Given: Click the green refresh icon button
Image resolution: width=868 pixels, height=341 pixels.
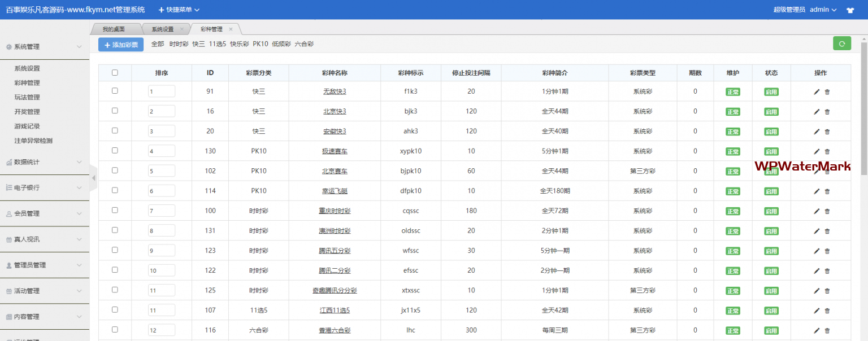Looking at the screenshot, I should pyautogui.click(x=842, y=43).
